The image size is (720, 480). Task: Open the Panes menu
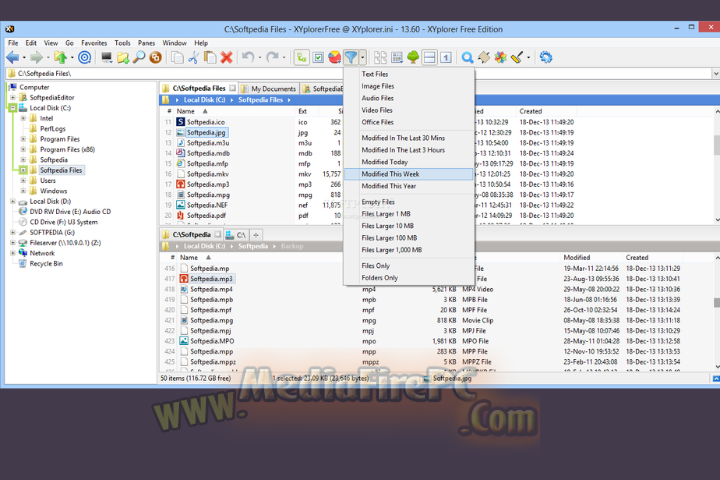(x=146, y=43)
